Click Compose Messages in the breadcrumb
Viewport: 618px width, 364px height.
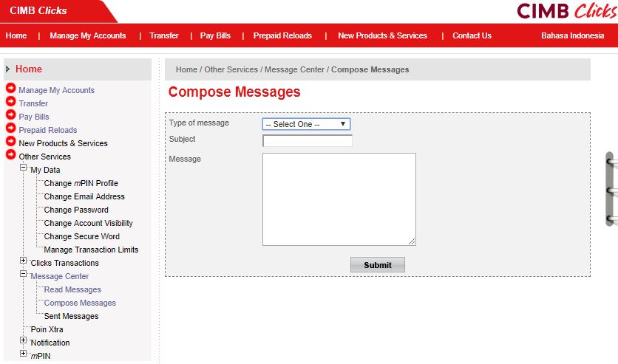click(370, 69)
